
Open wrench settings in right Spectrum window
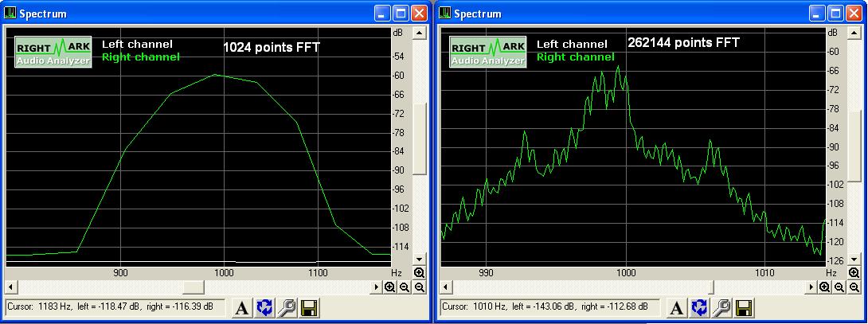point(721,308)
